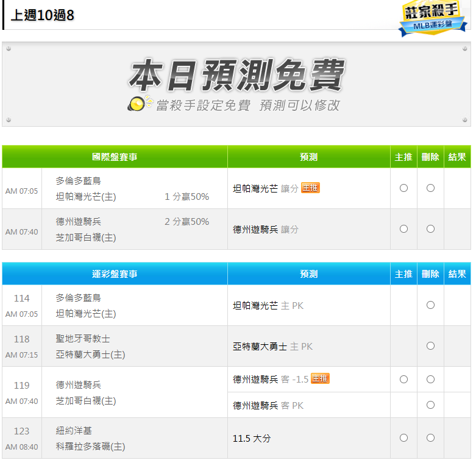This screenshot has width=476, height=460.
Task: Click the 上週10過8 heading
Action: [43, 15]
